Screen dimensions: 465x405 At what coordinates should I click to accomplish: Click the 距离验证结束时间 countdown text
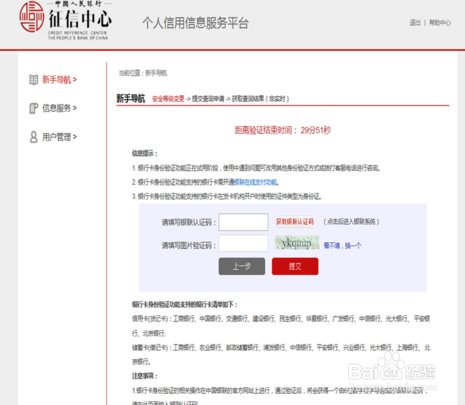[283, 130]
